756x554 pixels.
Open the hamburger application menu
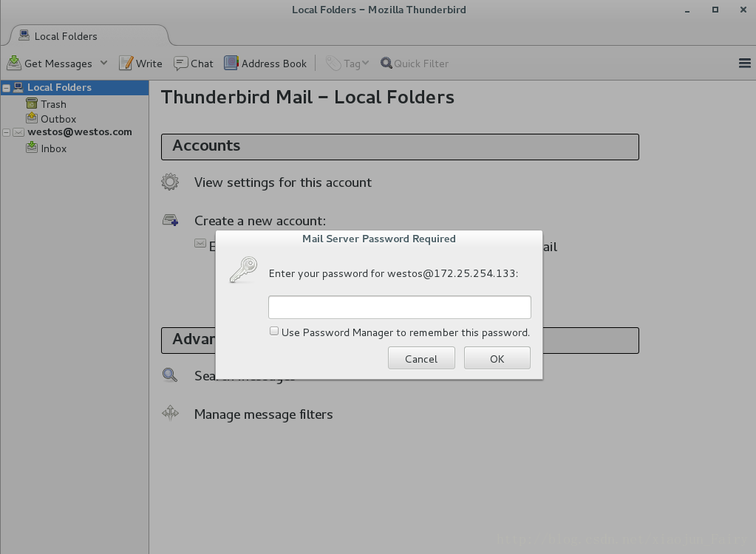(x=744, y=63)
